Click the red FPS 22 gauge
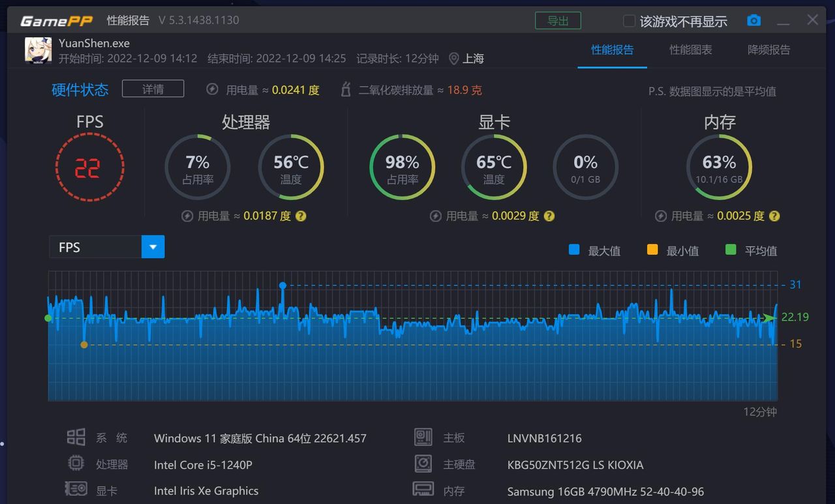This screenshot has height=504, width=835. coord(89,167)
